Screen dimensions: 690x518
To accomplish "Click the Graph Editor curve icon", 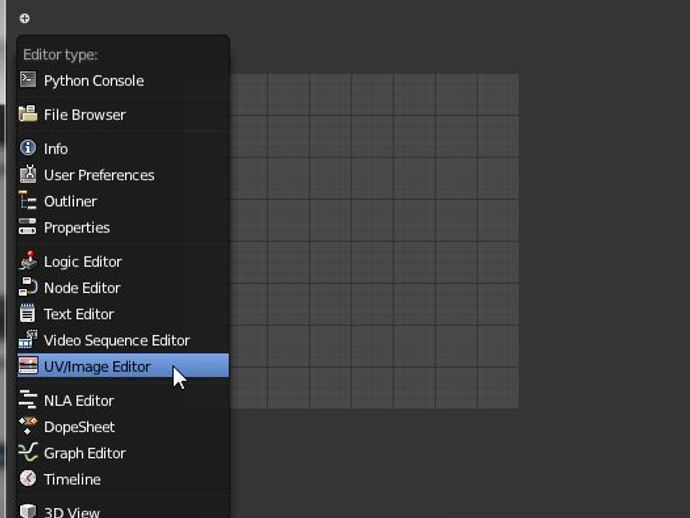I will click(x=28, y=452).
